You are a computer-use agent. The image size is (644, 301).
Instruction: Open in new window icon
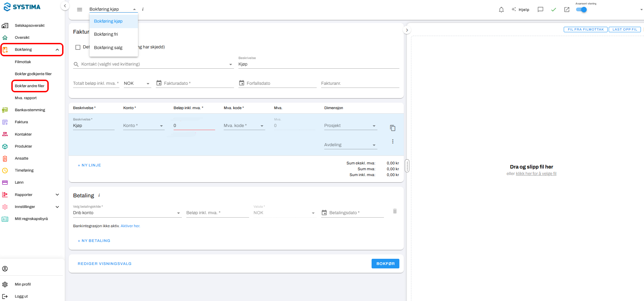[567, 10]
